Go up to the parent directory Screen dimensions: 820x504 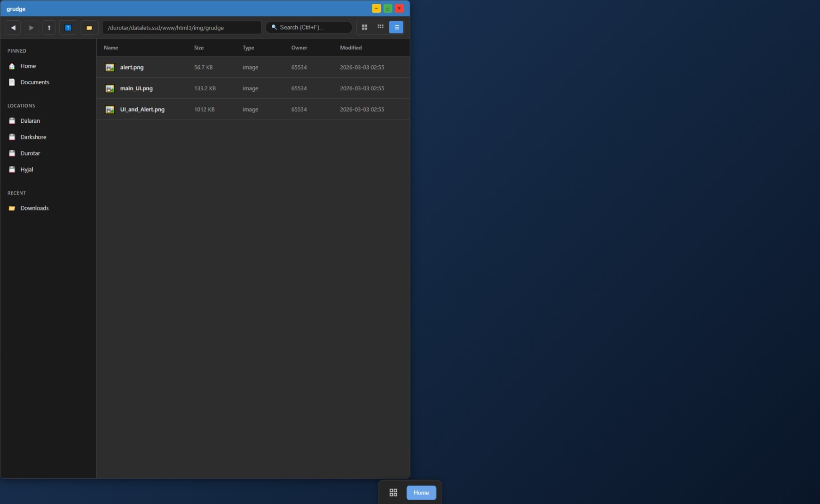pos(49,28)
